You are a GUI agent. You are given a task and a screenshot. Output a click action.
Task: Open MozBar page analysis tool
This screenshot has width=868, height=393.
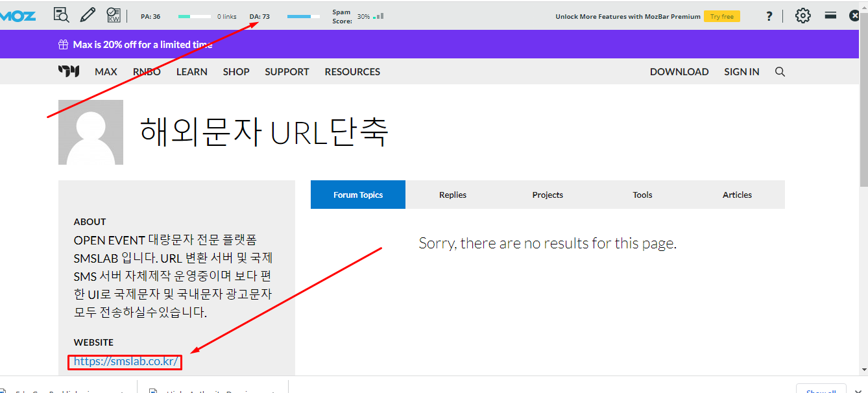point(61,15)
